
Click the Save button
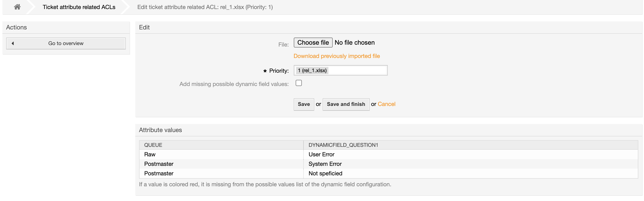click(x=303, y=104)
